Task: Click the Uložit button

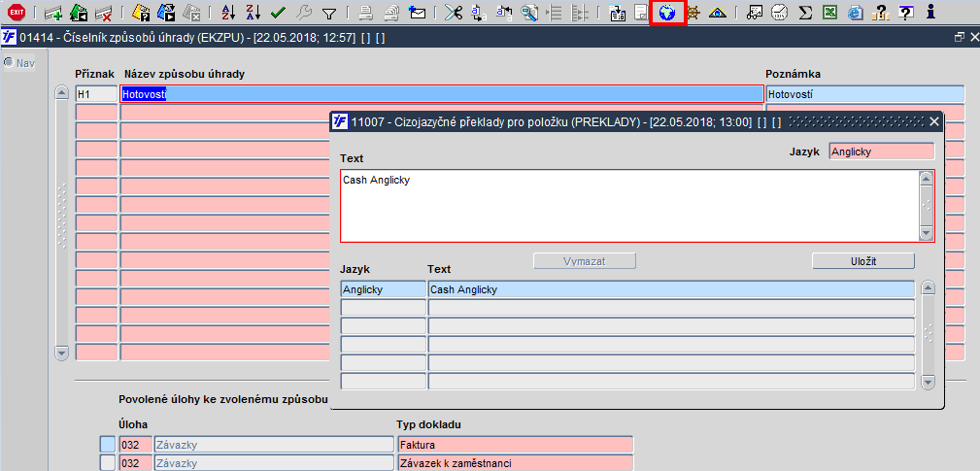Action: coord(863,261)
